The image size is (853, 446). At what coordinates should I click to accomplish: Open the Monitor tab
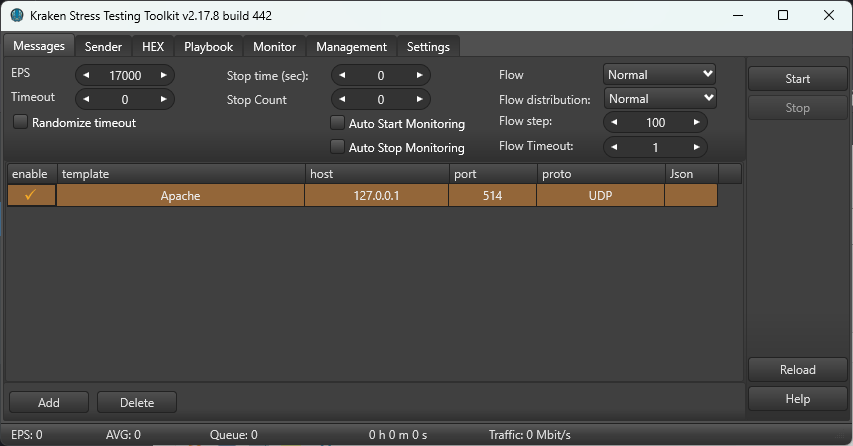point(274,47)
